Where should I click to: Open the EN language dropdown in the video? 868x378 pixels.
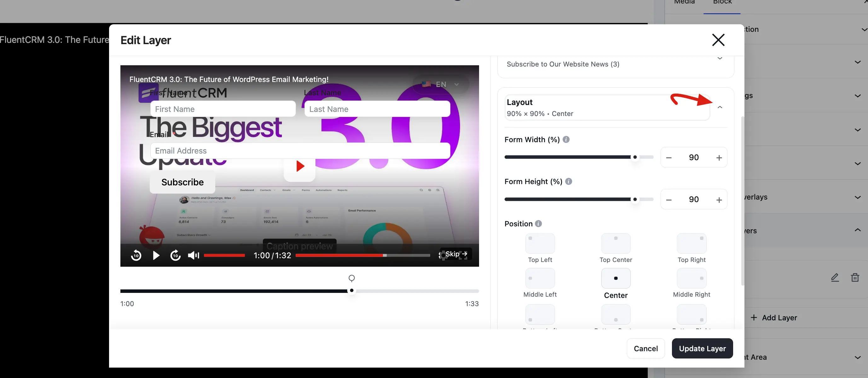pos(441,84)
